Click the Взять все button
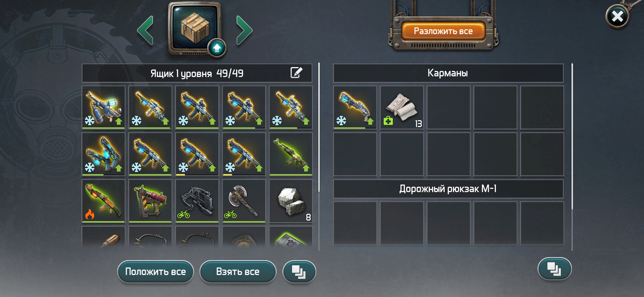 [238, 272]
